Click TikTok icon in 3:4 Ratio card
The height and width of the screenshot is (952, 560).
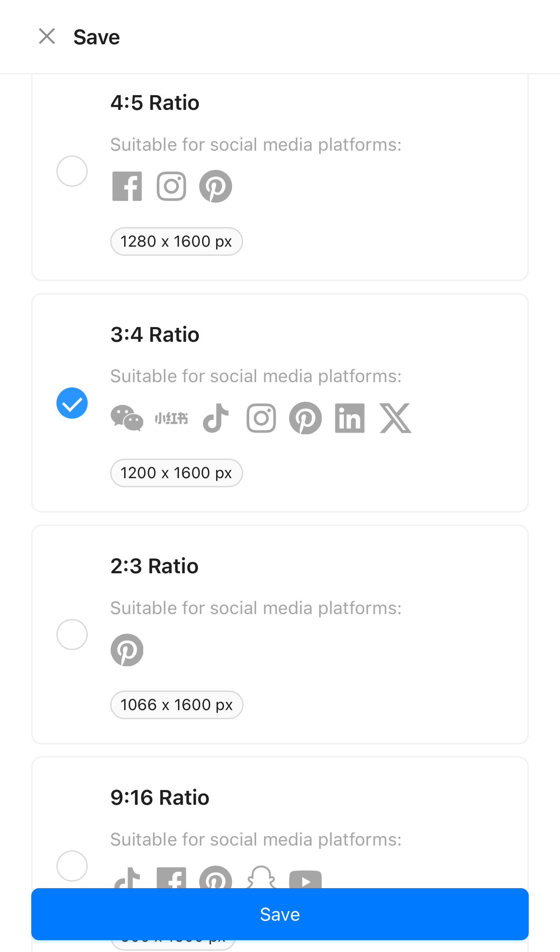[x=216, y=418]
